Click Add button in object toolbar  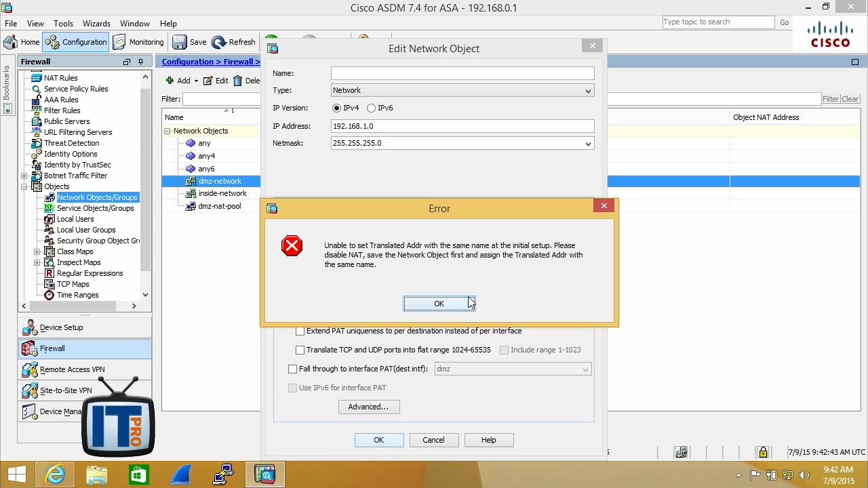click(x=178, y=81)
